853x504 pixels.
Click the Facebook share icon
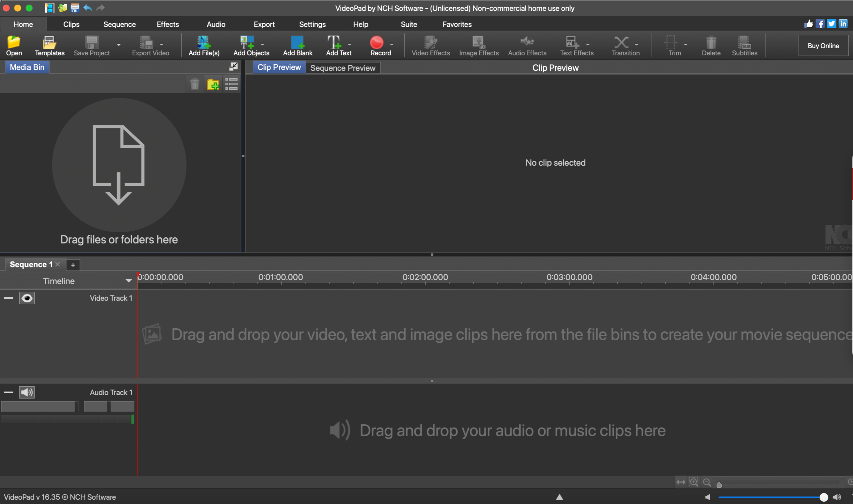pyautogui.click(x=820, y=24)
